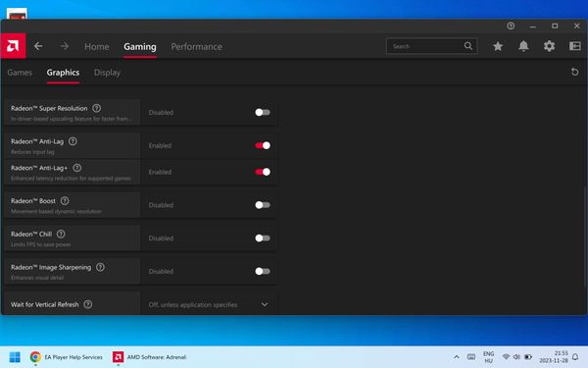This screenshot has width=588, height=368.
Task: Click the AMD logo icon
Action: pos(13,46)
